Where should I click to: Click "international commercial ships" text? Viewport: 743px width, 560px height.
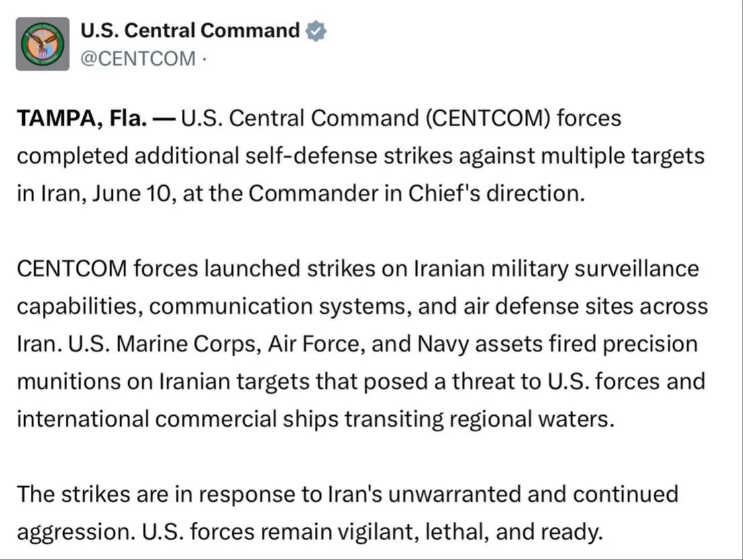(x=178, y=419)
